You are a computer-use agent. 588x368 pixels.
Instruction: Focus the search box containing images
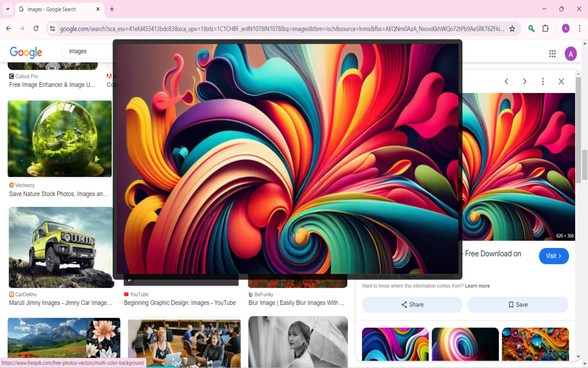click(x=87, y=51)
